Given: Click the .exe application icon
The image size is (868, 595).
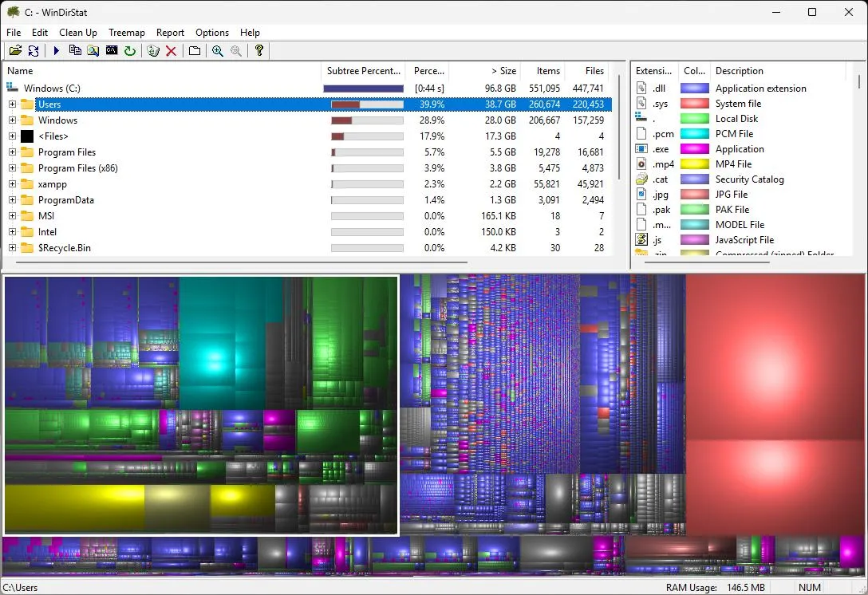Looking at the screenshot, I should click(641, 148).
